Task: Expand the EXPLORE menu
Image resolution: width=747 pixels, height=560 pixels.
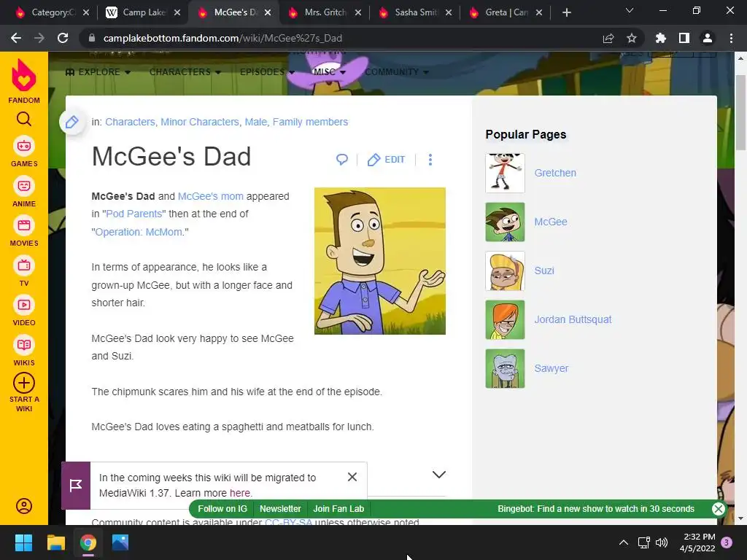Action: click(x=98, y=72)
